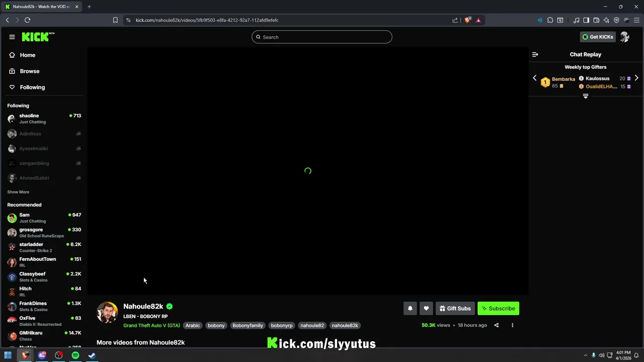Open Steam from the taskbar
Screen dimensions: 644x362
[x=92, y=355]
